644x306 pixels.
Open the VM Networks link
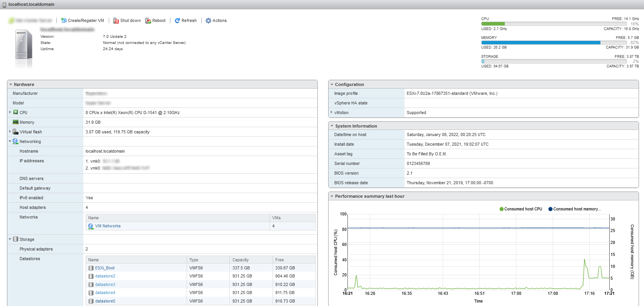click(x=108, y=226)
